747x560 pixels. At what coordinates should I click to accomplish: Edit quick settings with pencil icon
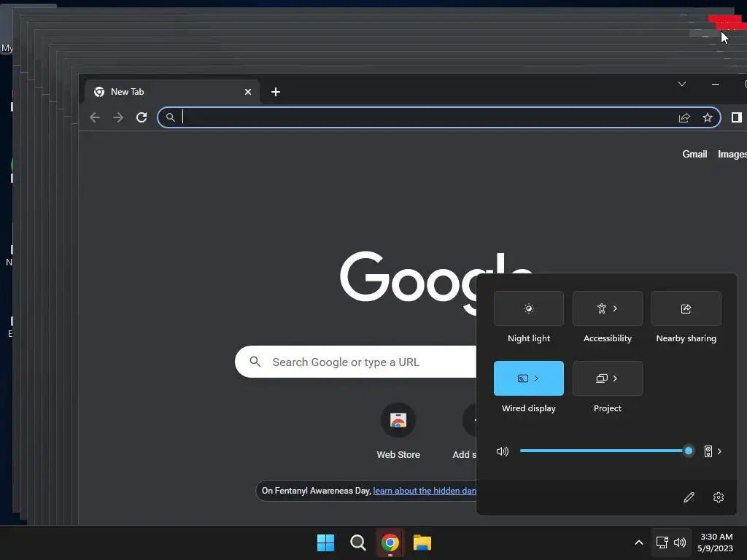(689, 497)
